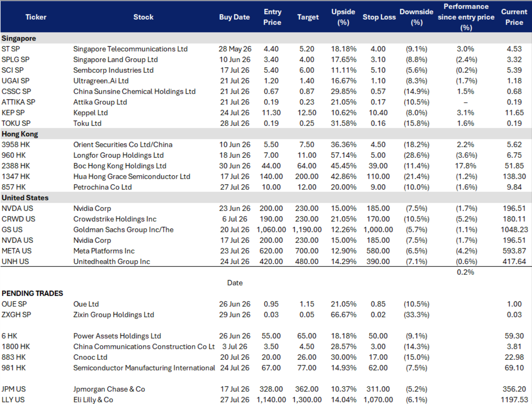Click Petrochina Co Ltd stock name

102,187
